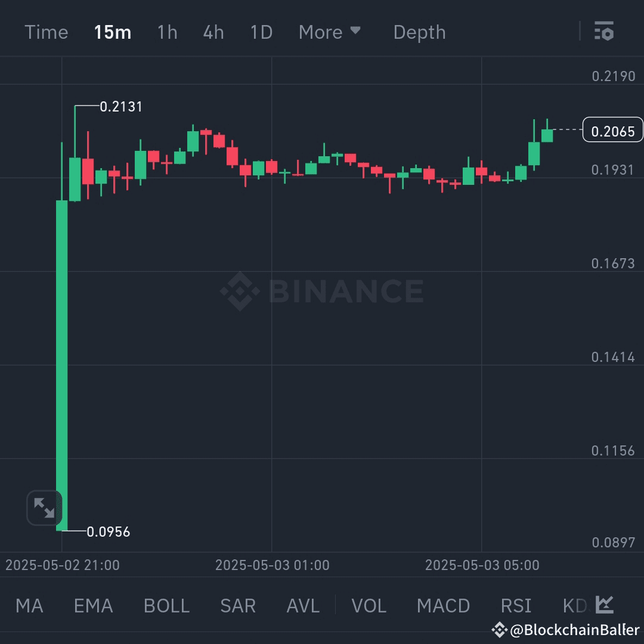This screenshot has height=644, width=644.
Task: Show the MACD sub-indicator
Action: tap(443, 606)
